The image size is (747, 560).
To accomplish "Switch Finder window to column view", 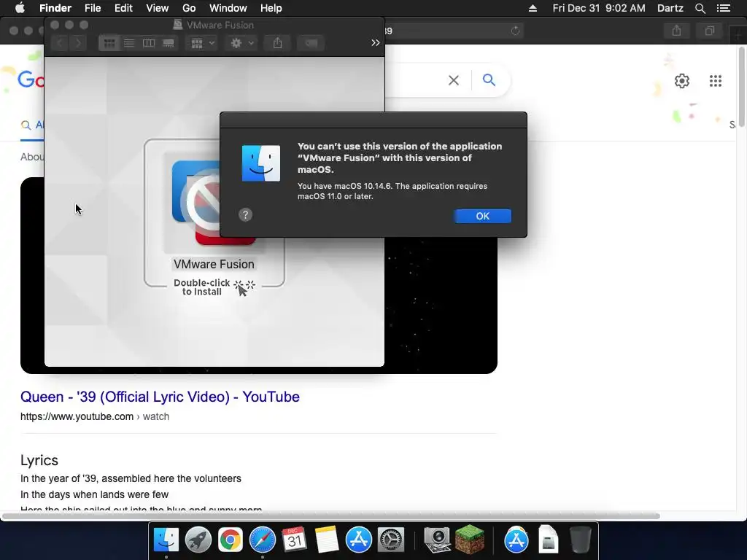I will 149,43.
